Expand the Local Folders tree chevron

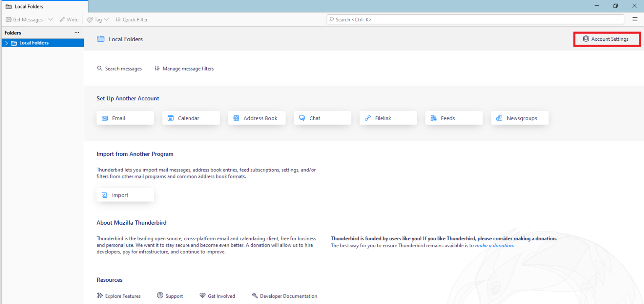[x=7, y=43]
